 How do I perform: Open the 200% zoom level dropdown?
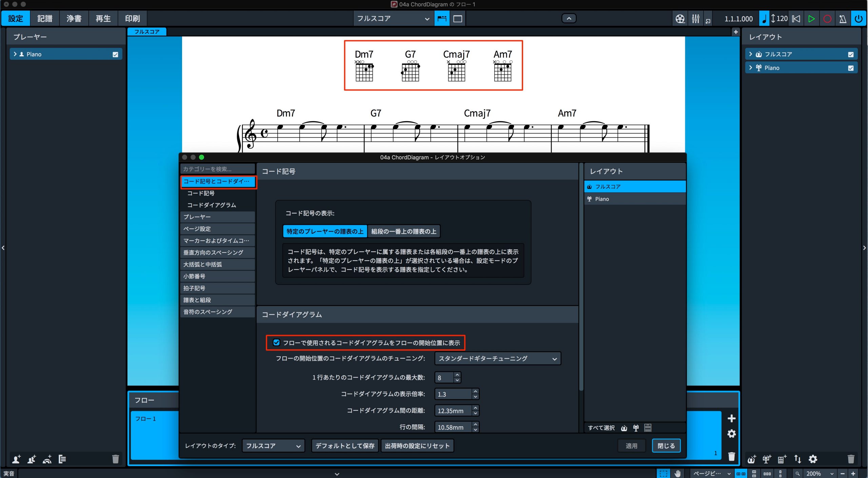click(820, 474)
